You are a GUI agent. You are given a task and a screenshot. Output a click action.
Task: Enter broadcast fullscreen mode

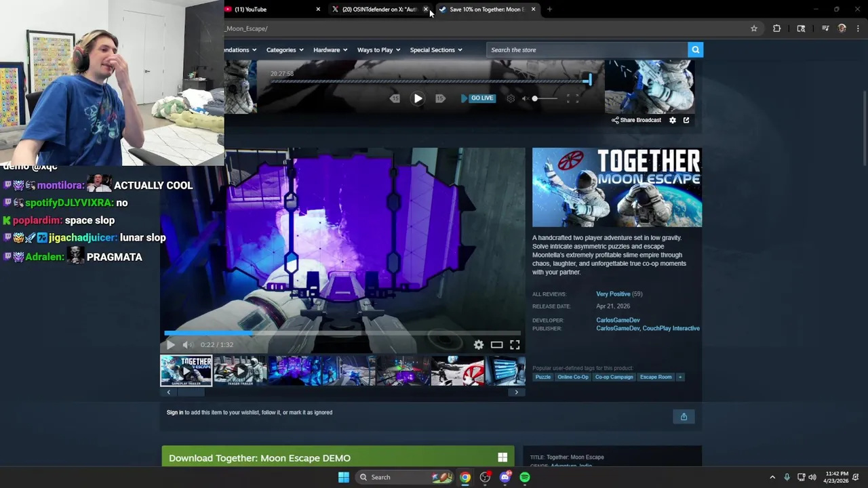(x=572, y=98)
